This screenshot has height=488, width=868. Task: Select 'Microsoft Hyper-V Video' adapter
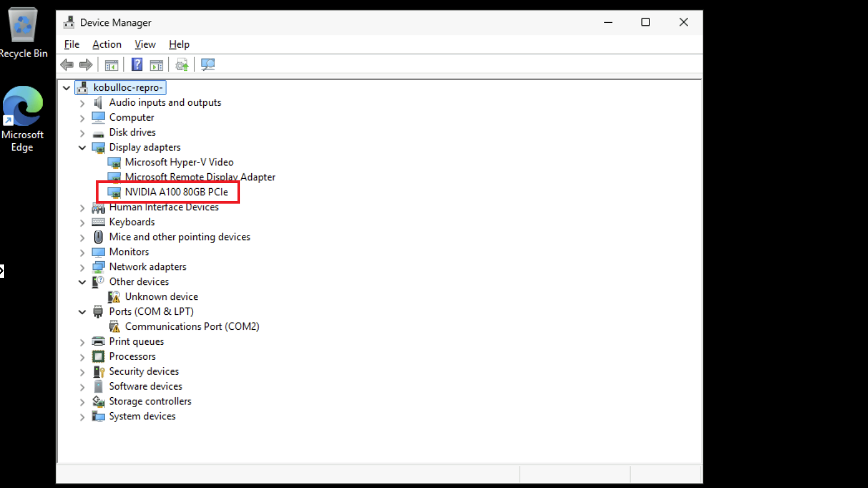(x=179, y=162)
